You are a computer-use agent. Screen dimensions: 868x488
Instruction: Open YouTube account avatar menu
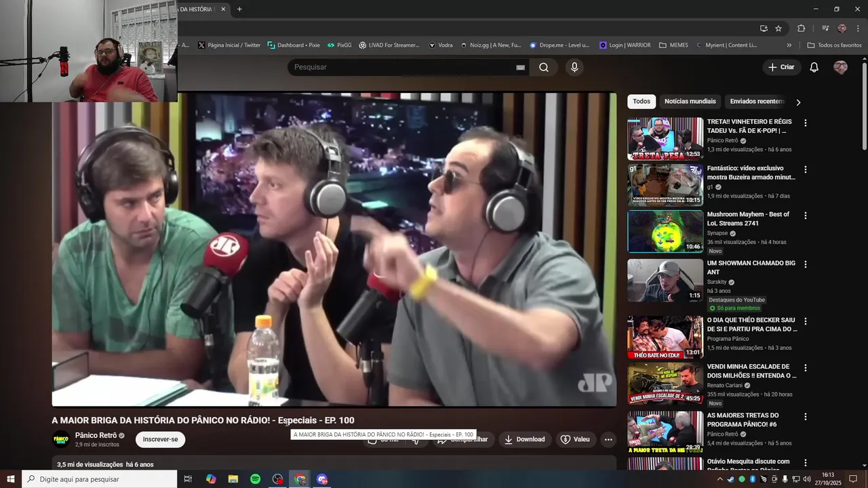pos(840,67)
